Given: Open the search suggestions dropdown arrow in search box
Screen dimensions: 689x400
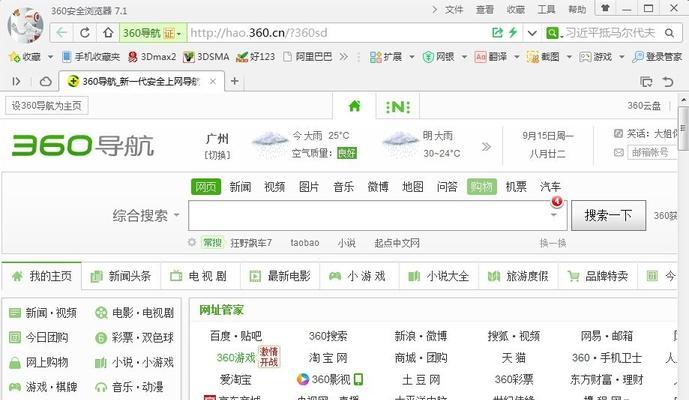Looking at the screenshot, I should [x=554, y=215].
